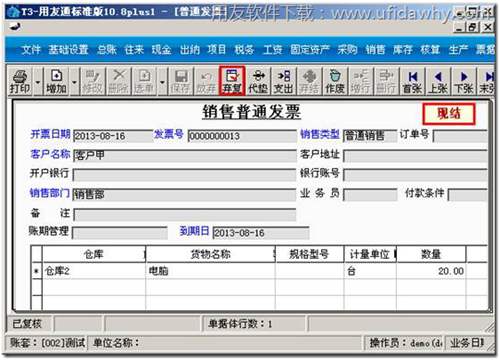Open the 核算 menu
This screenshot has height=360, width=500.
pos(430,50)
